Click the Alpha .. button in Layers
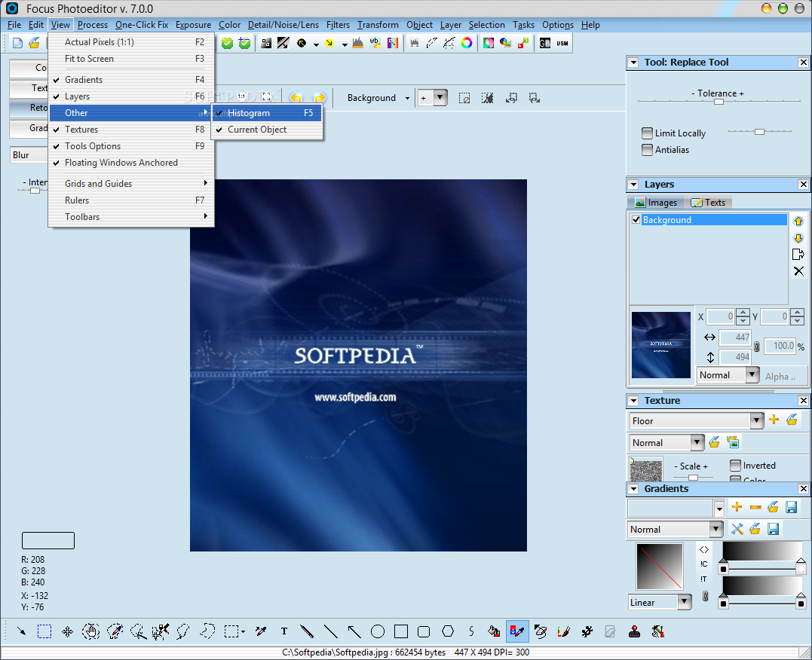 point(780,376)
